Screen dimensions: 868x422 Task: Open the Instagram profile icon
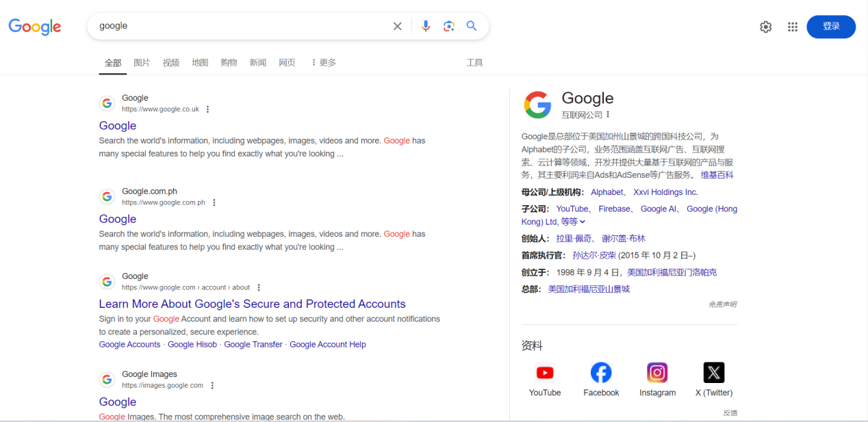tap(657, 373)
